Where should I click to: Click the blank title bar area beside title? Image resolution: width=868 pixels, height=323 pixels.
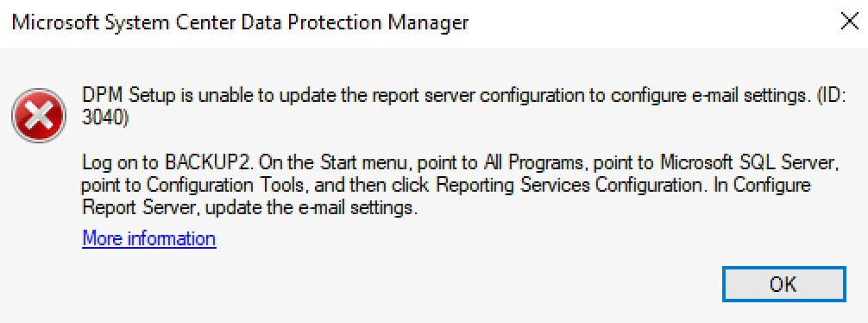[x=653, y=22]
